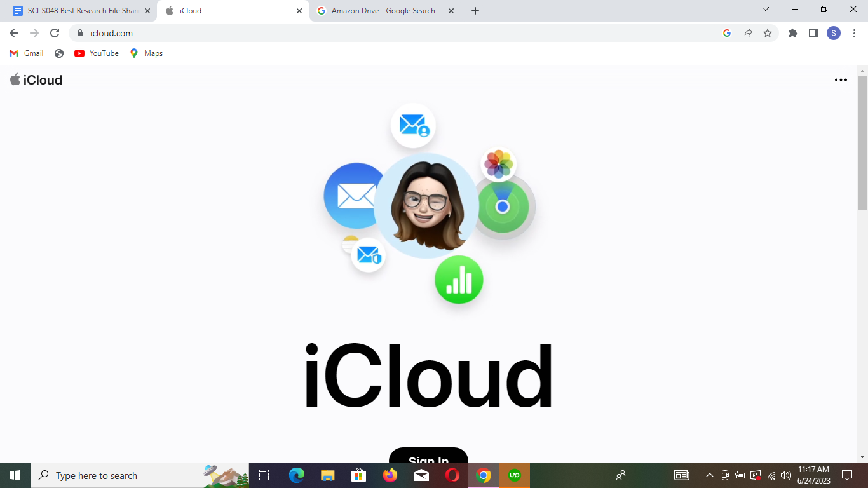The width and height of the screenshot is (868, 488).
Task: Click the Sign In button
Action: tap(428, 457)
